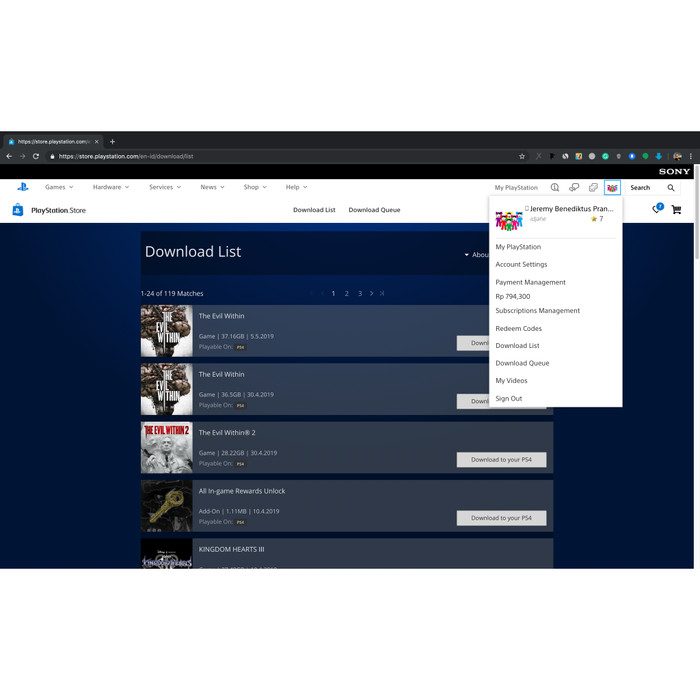Open the shopping cart icon

click(x=676, y=210)
